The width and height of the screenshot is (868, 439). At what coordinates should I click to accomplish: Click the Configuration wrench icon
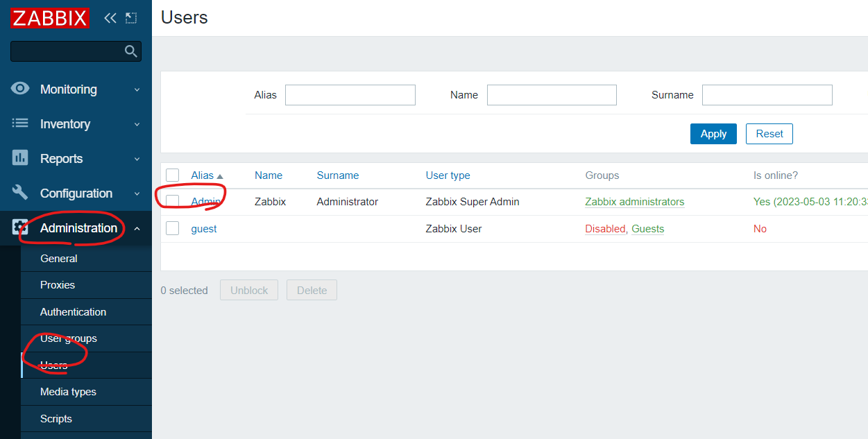(21, 193)
